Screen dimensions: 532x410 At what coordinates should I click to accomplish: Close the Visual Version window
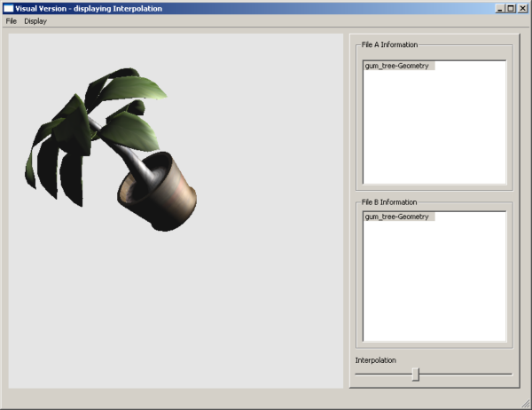(x=523, y=8)
